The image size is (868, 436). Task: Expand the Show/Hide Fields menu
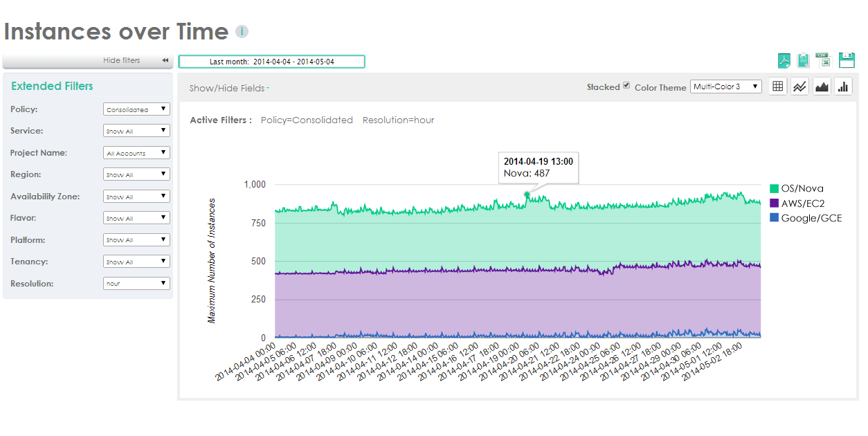click(x=229, y=89)
